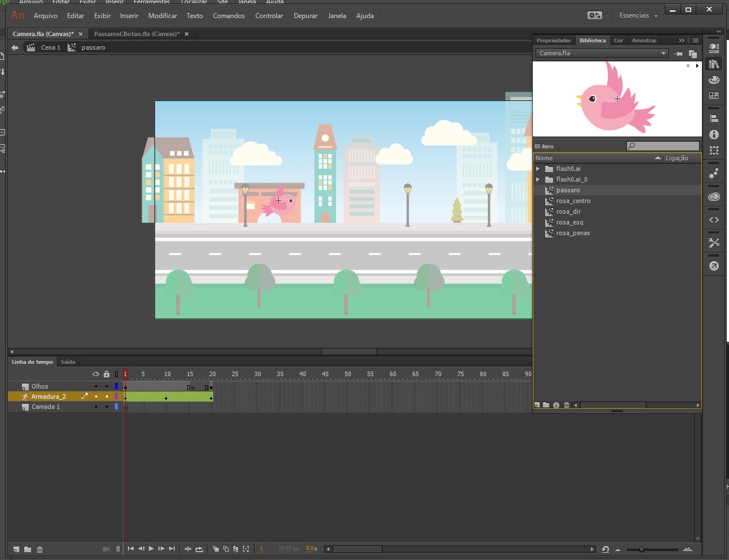Toggle lock on Armadura_2 layer
729x560 pixels.
107,396
